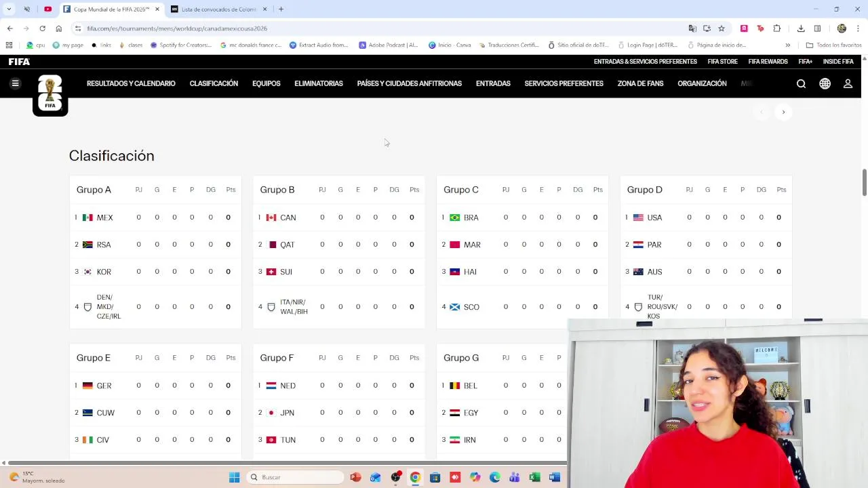Screen dimensions: 868x488
Task: Open the Chrome profile avatar
Action: tap(842, 28)
